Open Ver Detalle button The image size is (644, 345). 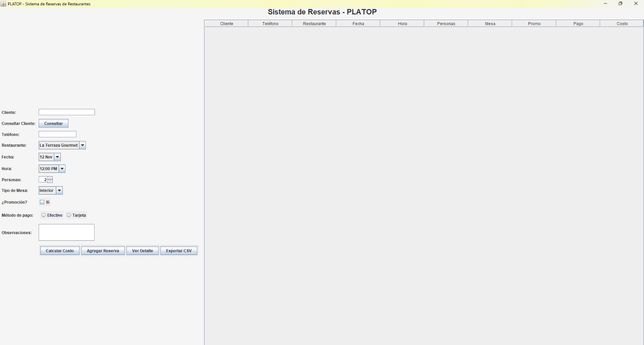142,251
